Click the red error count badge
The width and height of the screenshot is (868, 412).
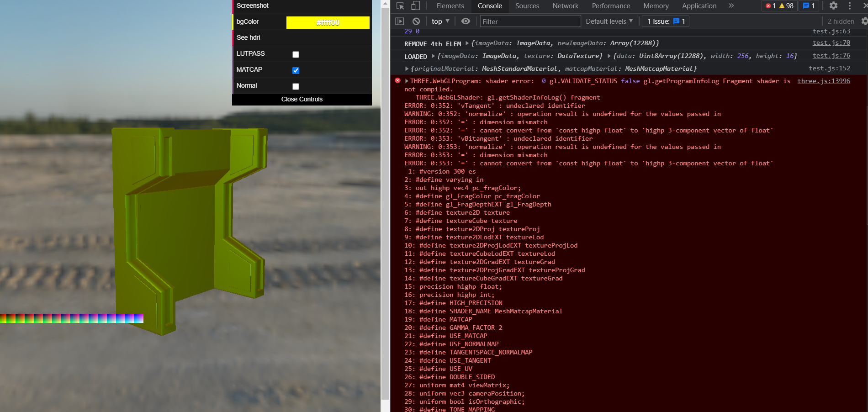click(x=771, y=6)
